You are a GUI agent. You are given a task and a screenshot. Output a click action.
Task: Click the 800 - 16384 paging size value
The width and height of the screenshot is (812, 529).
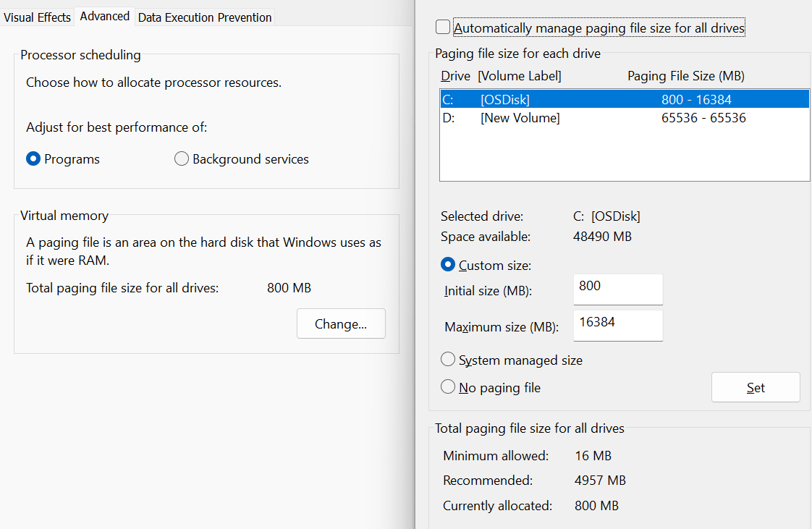click(x=696, y=99)
